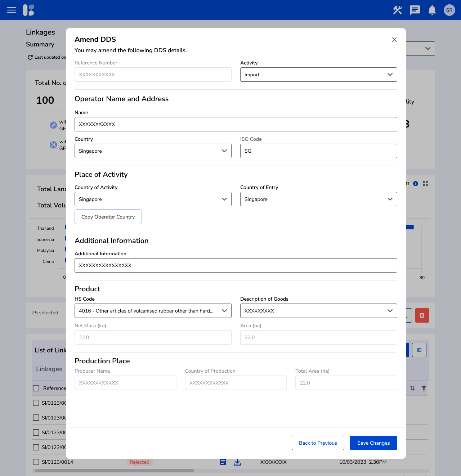461x476 pixels.
Task: Click the tools wrench icon in header
Action: (398, 10)
